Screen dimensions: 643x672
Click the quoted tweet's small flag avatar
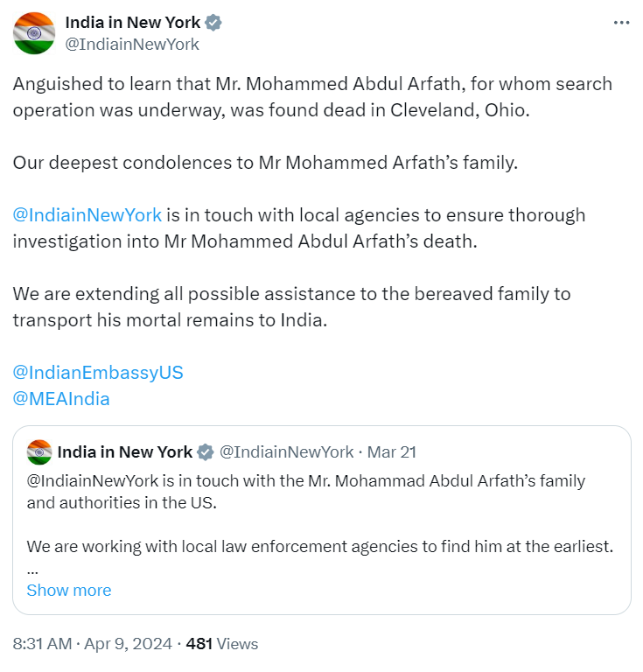(39, 452)
